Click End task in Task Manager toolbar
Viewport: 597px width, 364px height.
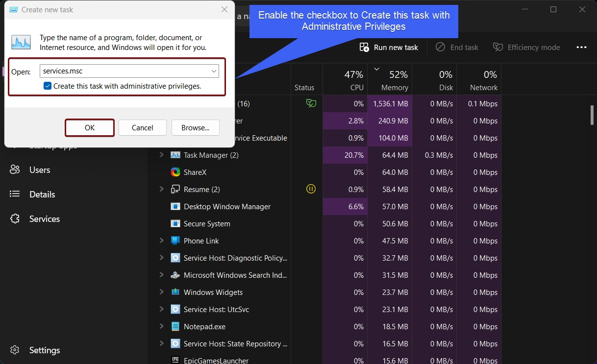[x=457, y=47]
